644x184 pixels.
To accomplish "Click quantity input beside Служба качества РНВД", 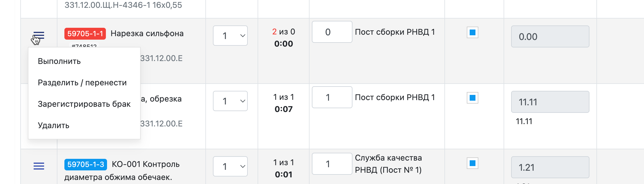I will tap(332, 164).
